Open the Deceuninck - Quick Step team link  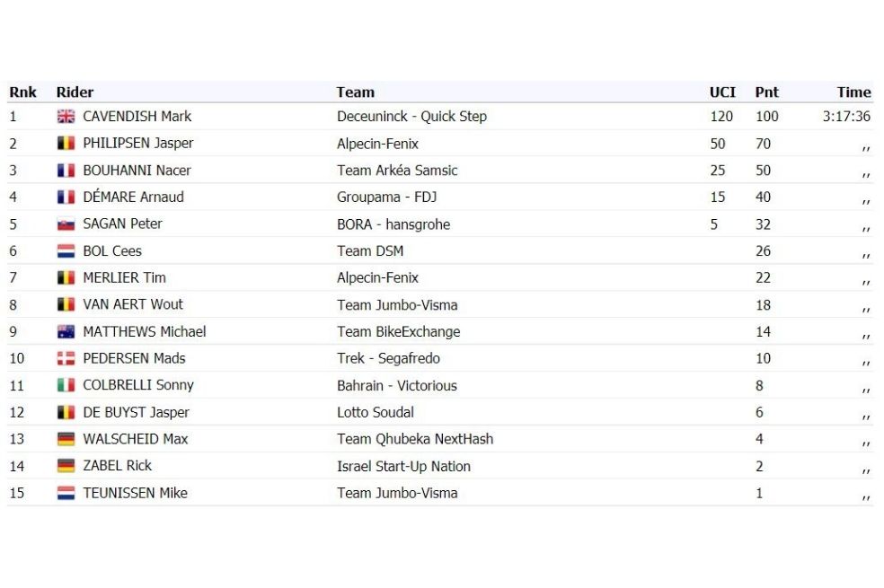tap(411, 117)
